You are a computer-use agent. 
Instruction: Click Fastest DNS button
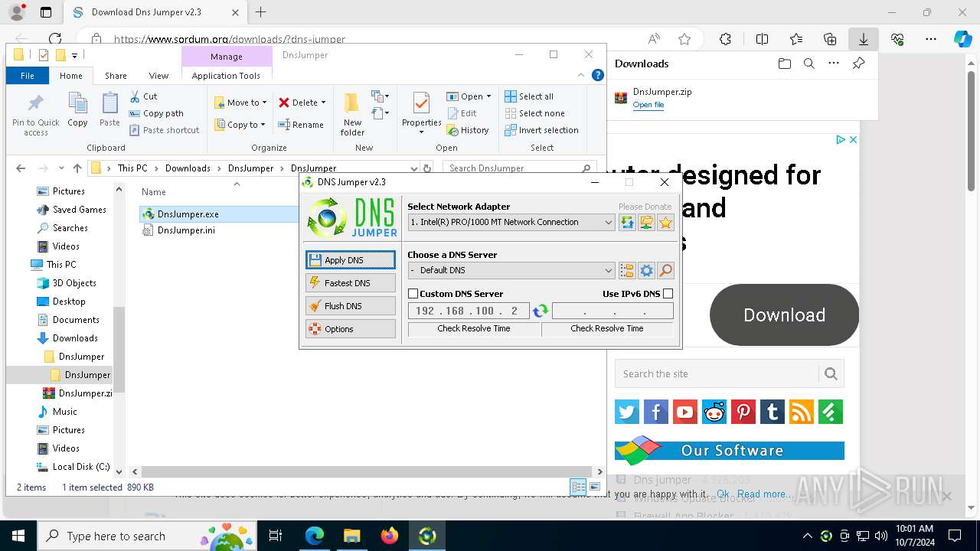coord(351,283)
